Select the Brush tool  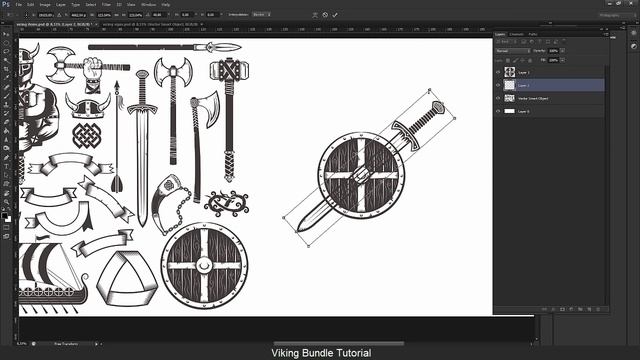point(6,96)
